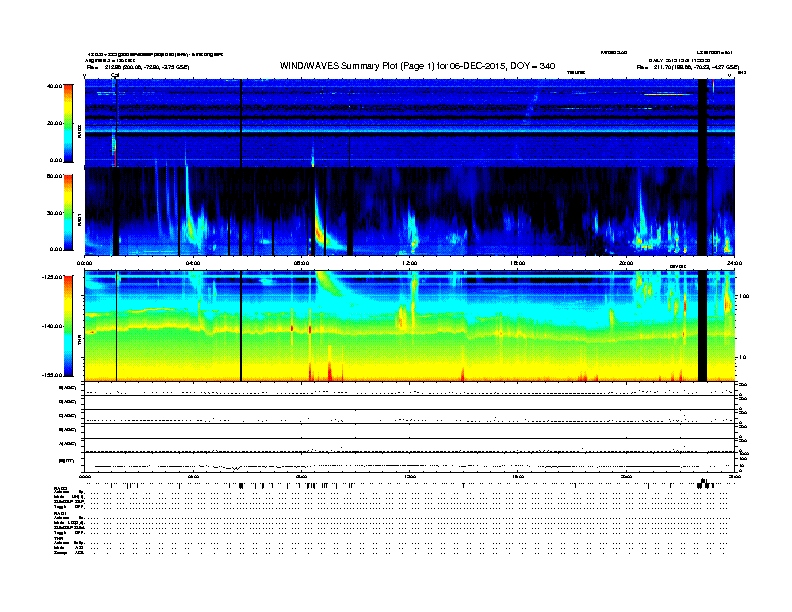
Task: Click the RAD1 panel color scale bar
Action: 68,212
